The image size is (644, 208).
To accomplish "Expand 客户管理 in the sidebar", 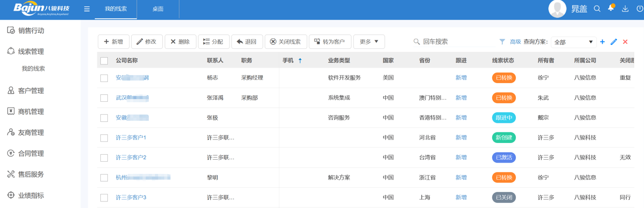I will tap(31, 91).
